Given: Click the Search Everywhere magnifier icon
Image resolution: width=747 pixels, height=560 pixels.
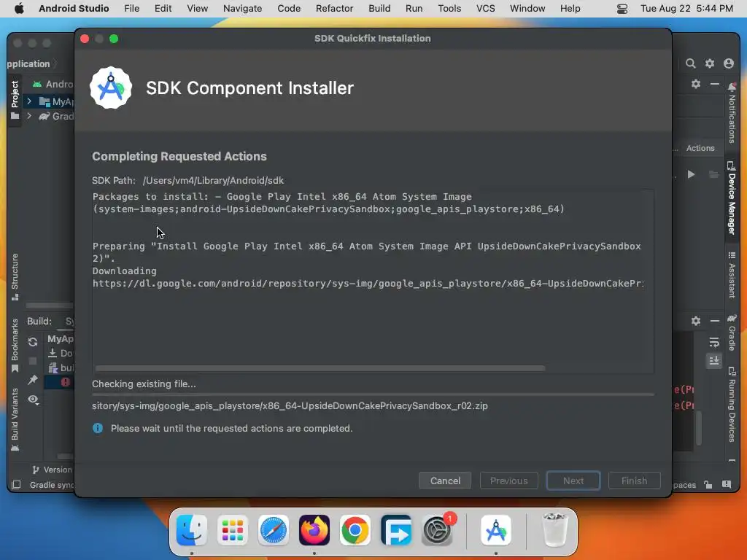Looking at the screenshot, I should point(690,63).
